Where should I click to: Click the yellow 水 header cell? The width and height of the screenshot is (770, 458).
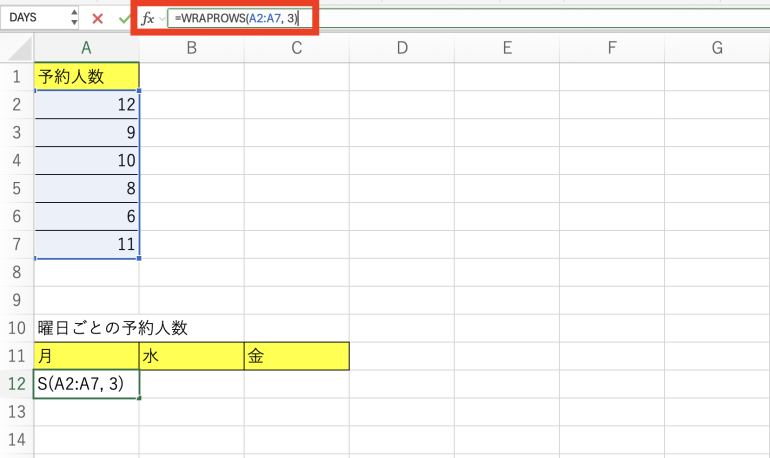191,356
